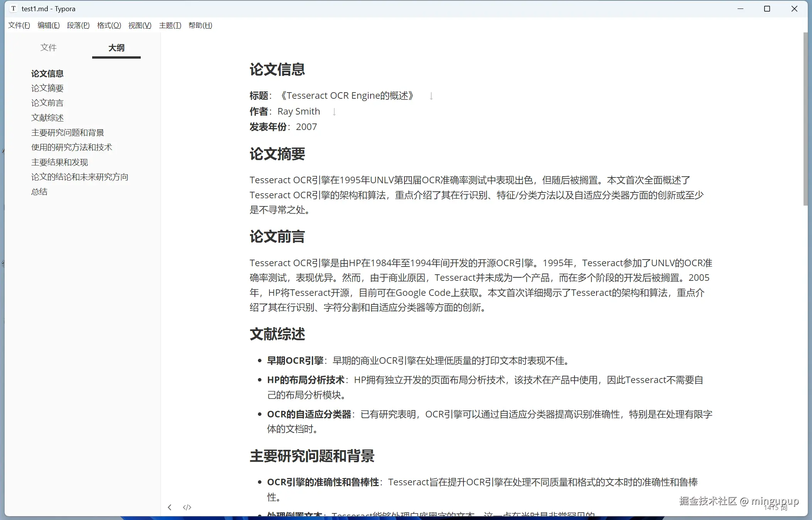The height and width of the screenshot is (520, 812).
Task: Select 总结 in the outline list
Action: 39,192
